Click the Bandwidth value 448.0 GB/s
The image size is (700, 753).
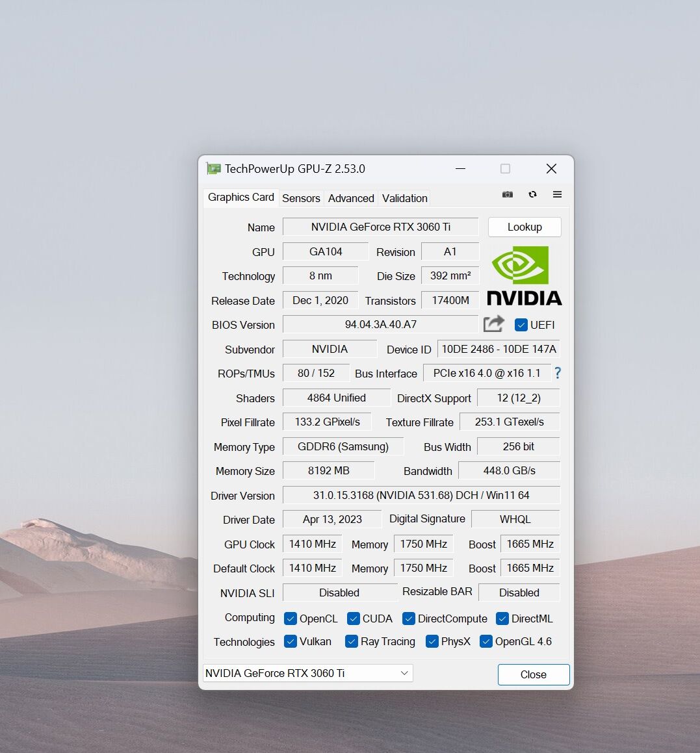(510, 470)
